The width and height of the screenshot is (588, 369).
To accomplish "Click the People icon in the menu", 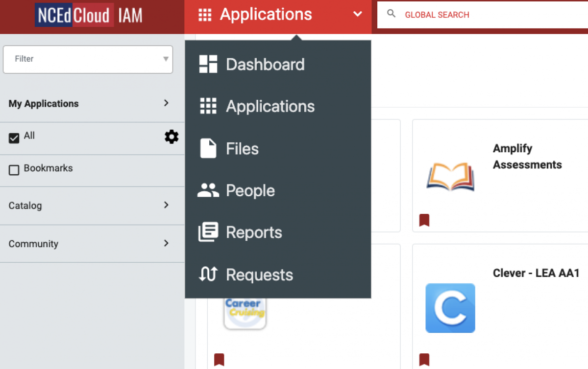I will coord(208,190).
